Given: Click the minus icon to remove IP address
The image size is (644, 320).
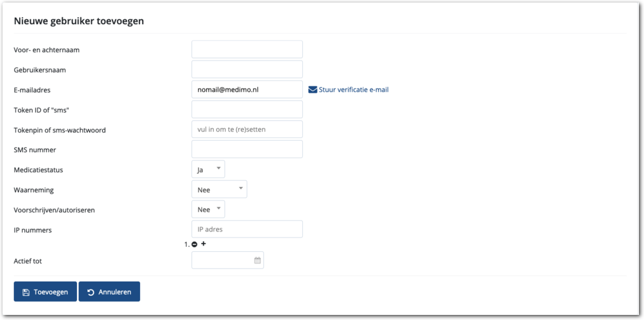Looking at the screenshot, I should click(195, 244).
